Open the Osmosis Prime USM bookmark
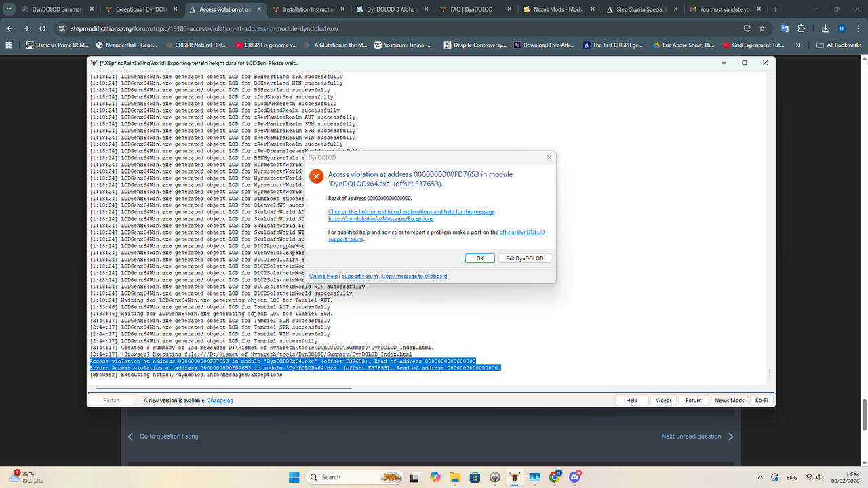 58,45
